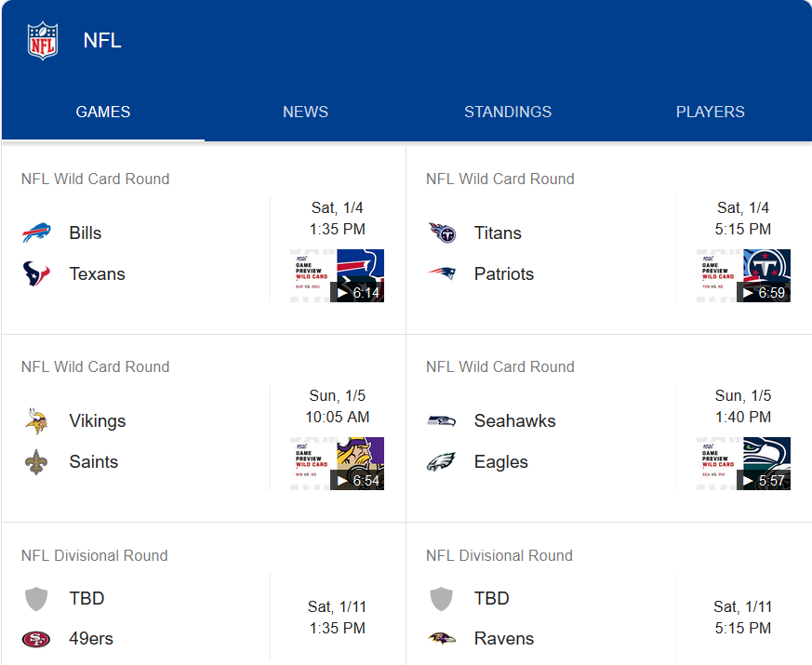Click the Tennessee Titans team logo
812x665 pixels.
pos(442,233)
